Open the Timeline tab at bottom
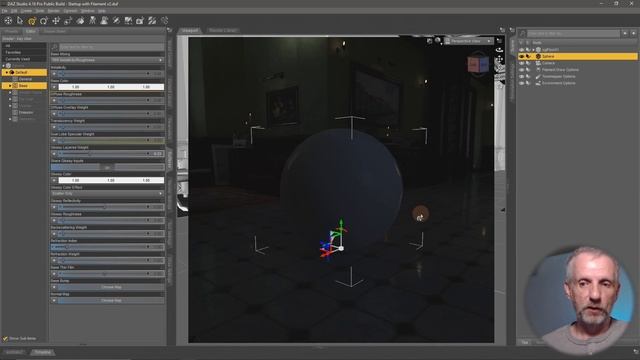 click(42, 352)
